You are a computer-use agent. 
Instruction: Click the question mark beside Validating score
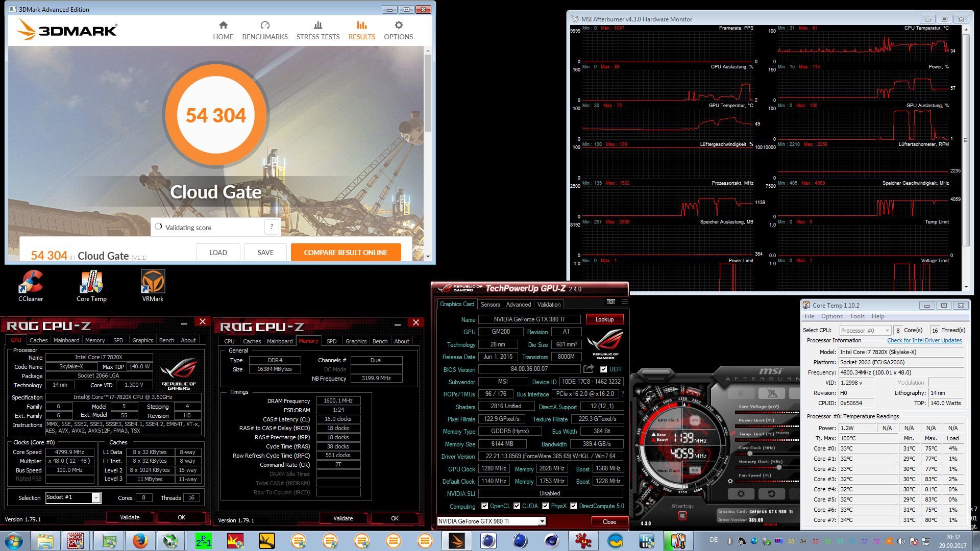[x=272, y=227]
